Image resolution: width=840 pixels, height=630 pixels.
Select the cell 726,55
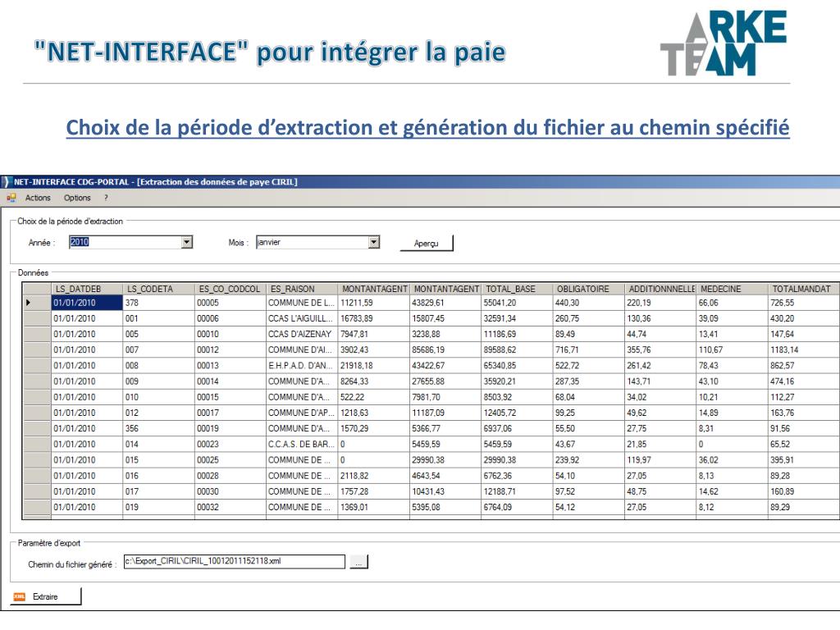(x=804, y=303)
